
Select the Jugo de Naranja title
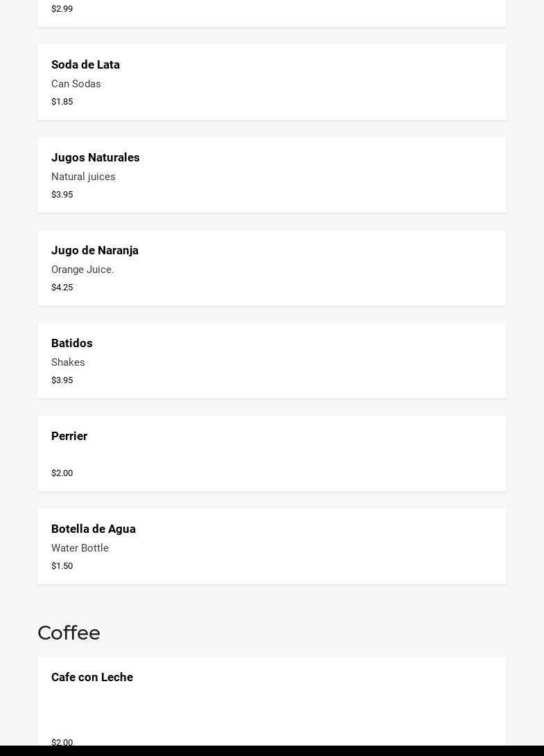coord(95,250)
